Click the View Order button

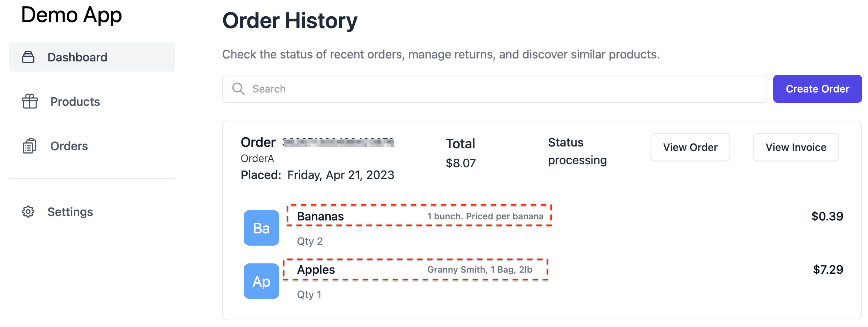(x=690, y=147)
